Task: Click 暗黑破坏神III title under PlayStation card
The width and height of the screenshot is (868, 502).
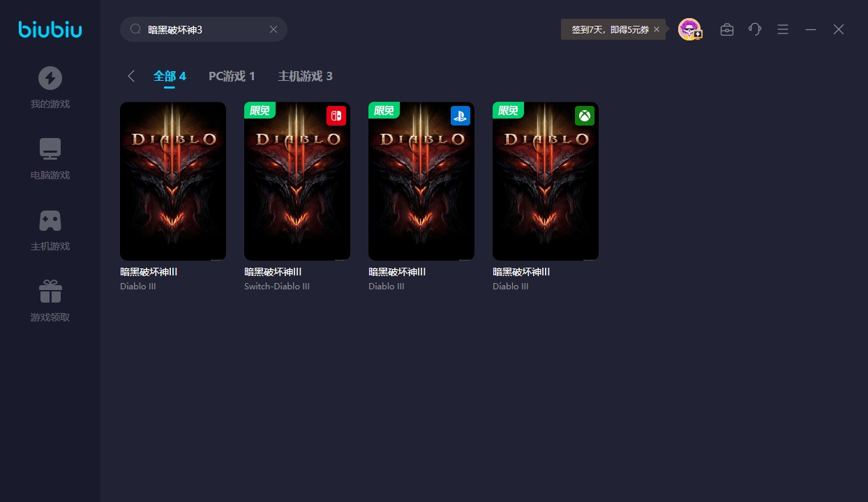Action: pos(397,272)
